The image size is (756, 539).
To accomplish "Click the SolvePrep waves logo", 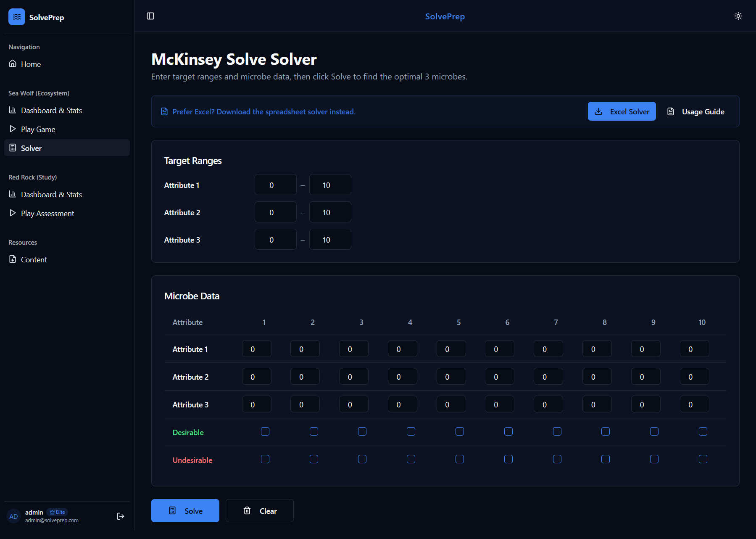I will pos(16,17).
